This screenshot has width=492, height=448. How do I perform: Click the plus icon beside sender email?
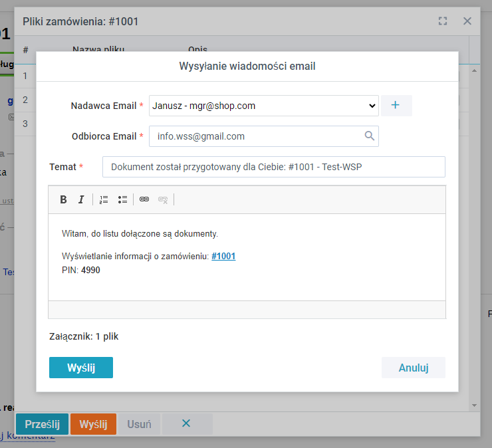coord(396,106)
